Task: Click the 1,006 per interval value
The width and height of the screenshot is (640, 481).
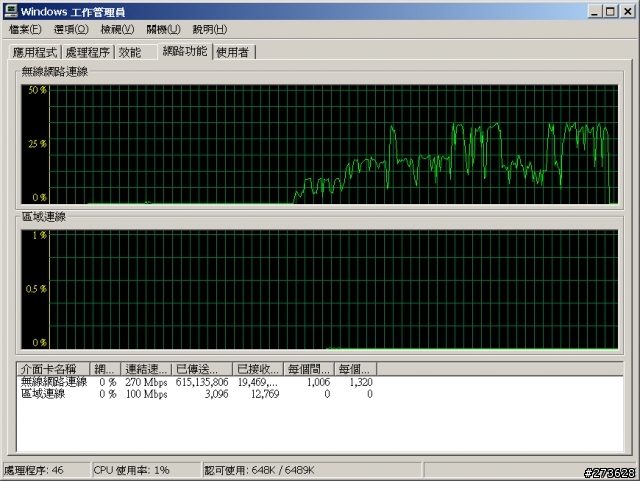Action: pos(318,382)
